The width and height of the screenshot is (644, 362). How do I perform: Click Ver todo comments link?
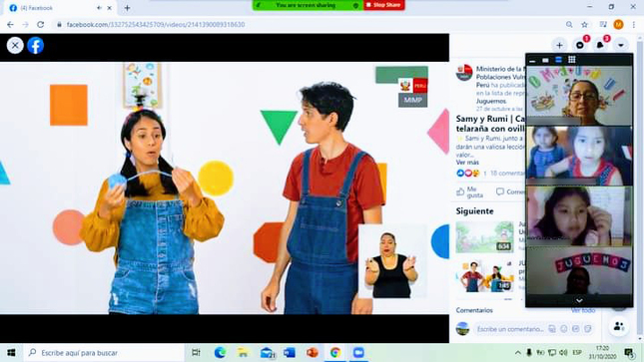pyautogui.click(x=583, y=310)
